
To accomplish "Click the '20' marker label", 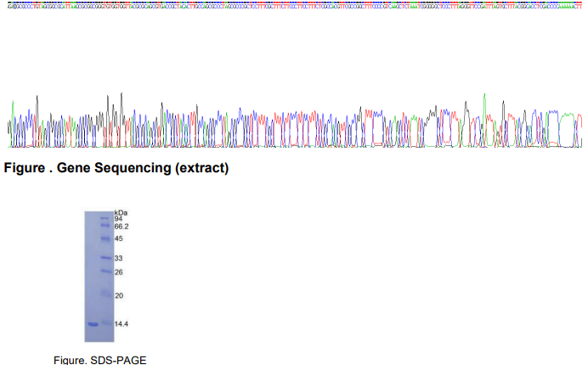I will (119, 295).
